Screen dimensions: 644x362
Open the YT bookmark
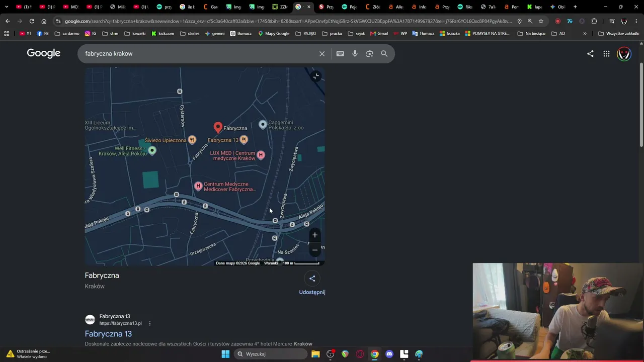[x=26, y=34]
